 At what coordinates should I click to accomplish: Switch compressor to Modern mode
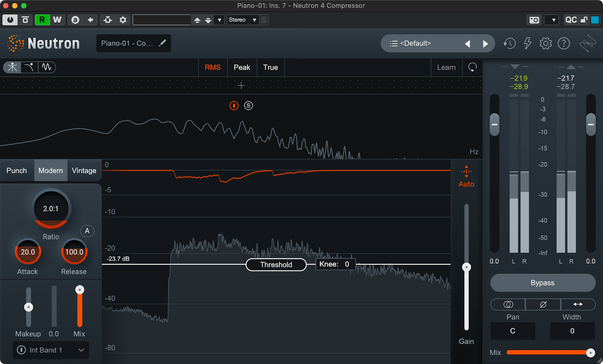tap(51, 171)
